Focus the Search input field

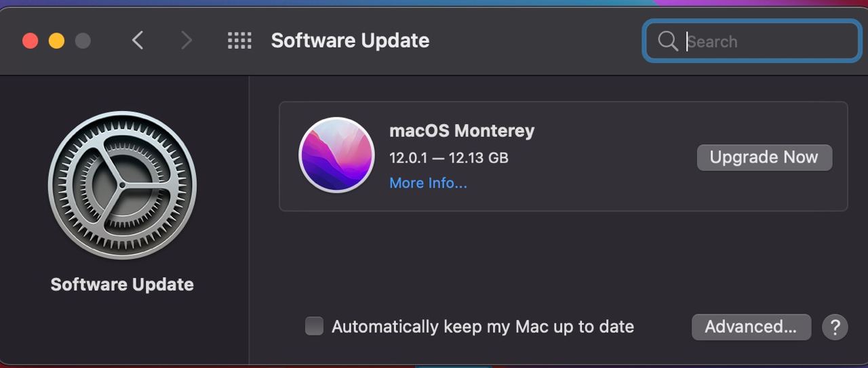(x=751, y=41)
